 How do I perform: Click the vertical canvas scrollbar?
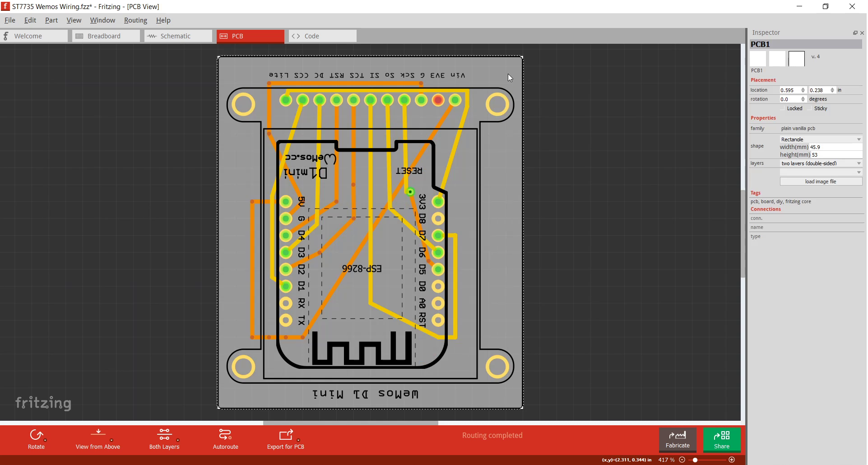743,234
